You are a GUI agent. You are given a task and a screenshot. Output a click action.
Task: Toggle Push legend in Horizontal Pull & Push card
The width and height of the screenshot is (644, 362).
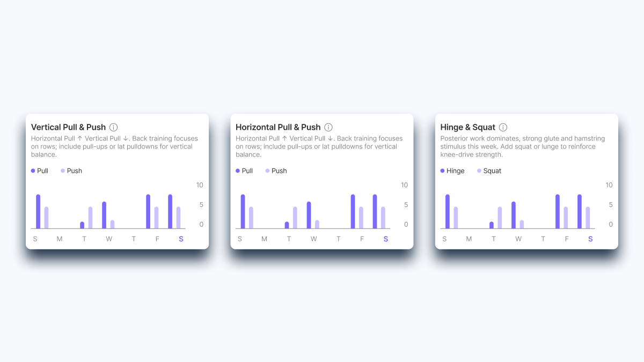click(276, 171)
